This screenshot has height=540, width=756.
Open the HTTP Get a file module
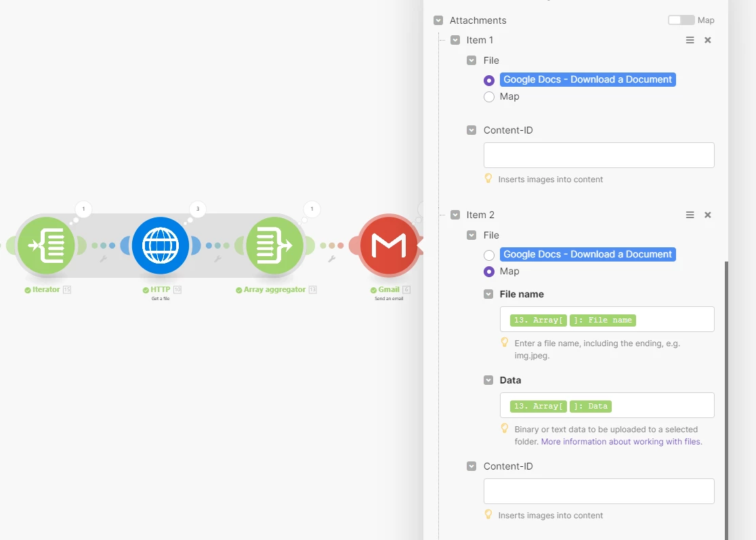click(x=161, y=245)
